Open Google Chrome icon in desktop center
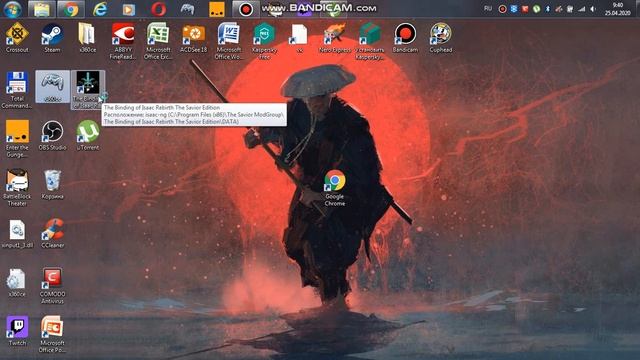 [335, 188]
